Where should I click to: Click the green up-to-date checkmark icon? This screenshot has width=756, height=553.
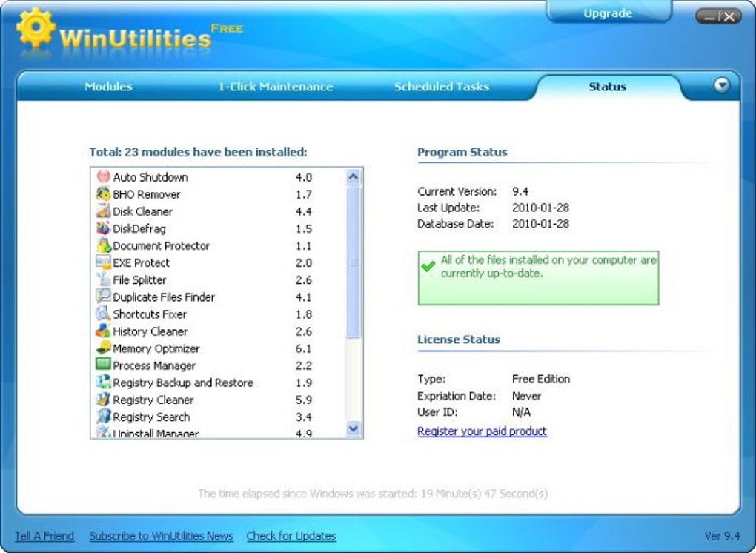coord(428,266)
